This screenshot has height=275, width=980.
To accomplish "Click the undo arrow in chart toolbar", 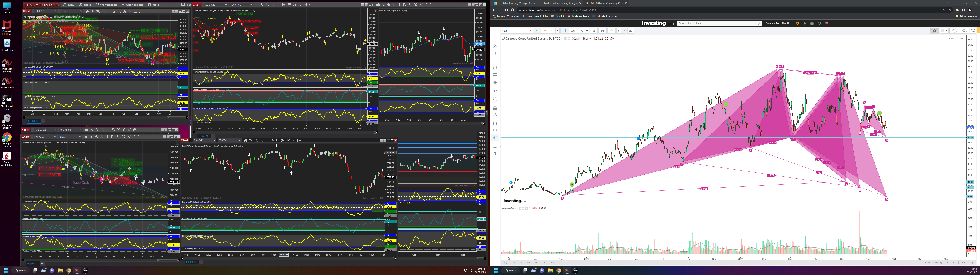I will pyautogui.click(x=619, y=31).
